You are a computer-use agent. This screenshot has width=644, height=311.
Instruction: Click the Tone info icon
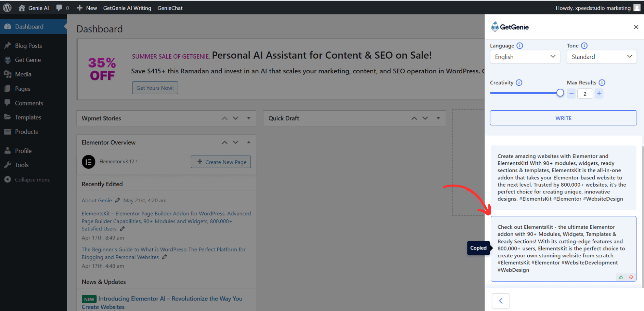584,46
